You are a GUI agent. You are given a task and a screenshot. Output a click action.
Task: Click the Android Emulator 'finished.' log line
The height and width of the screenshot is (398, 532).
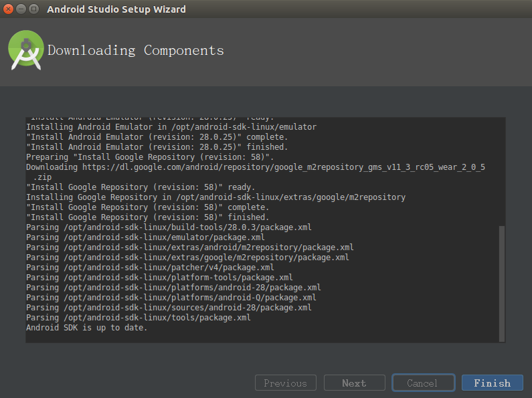coord(157,147)
